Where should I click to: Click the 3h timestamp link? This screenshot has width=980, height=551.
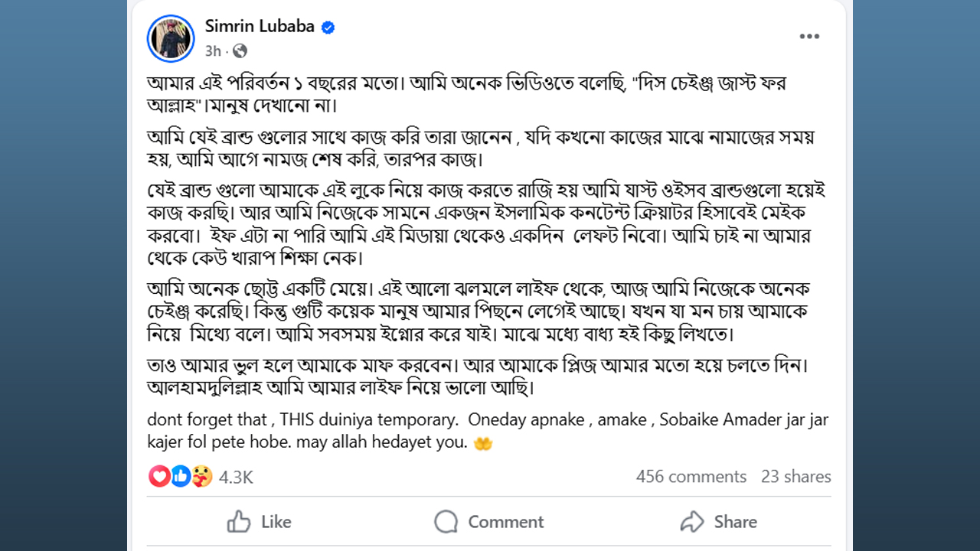click(x=213, y=51)
